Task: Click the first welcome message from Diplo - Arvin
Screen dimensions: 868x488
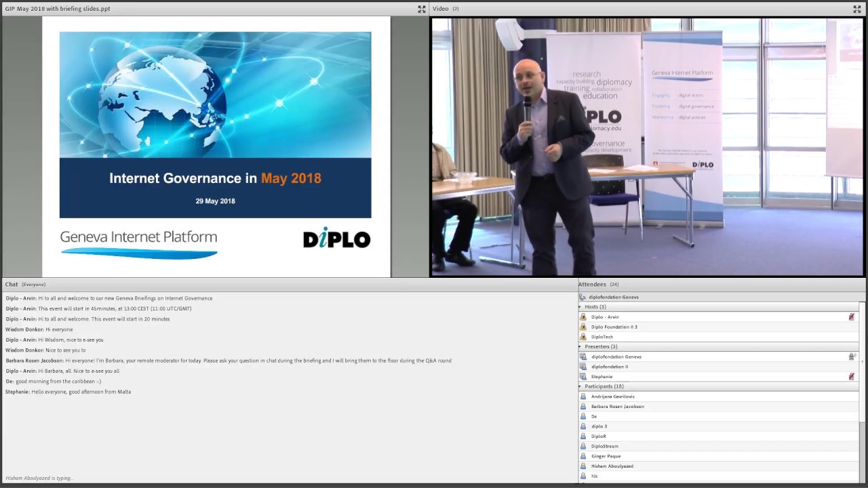Action: [108, 298]
